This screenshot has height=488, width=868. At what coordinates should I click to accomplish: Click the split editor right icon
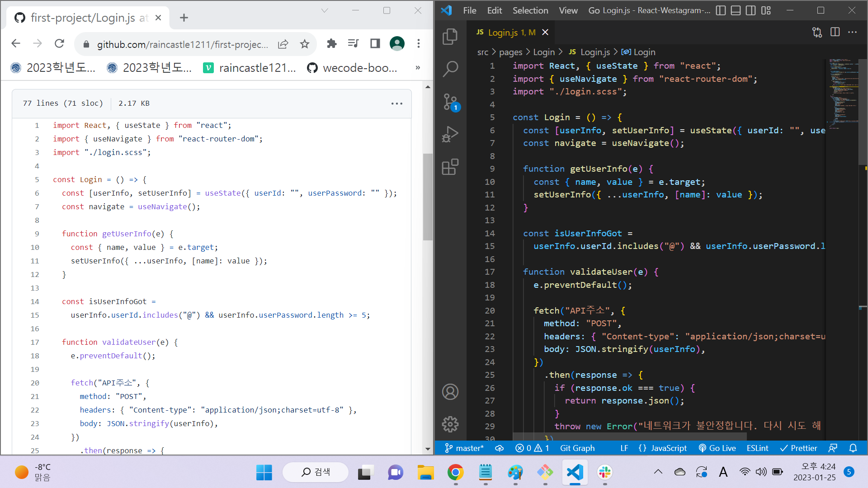click(x=835, y=32)
